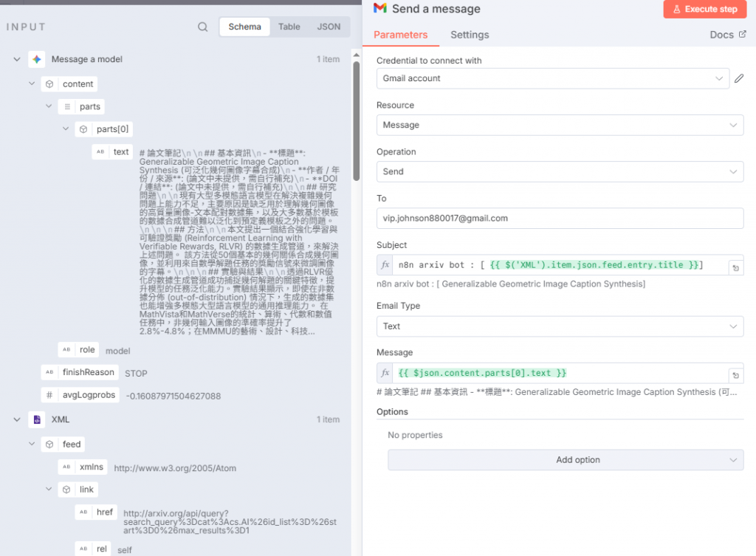Viewport: 756px width, 556px height.
Task: Click the 'Send a message' node title
Action: (x=436, y=9)
